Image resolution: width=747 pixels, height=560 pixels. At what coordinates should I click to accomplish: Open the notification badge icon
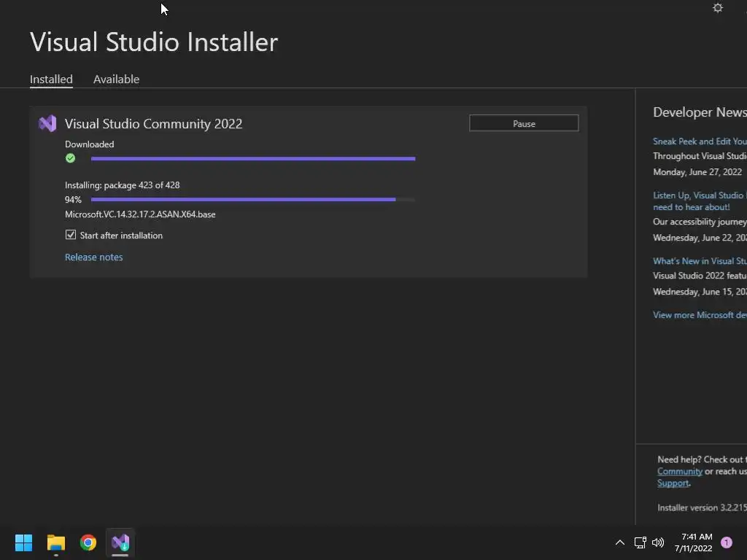coord(726,542)
